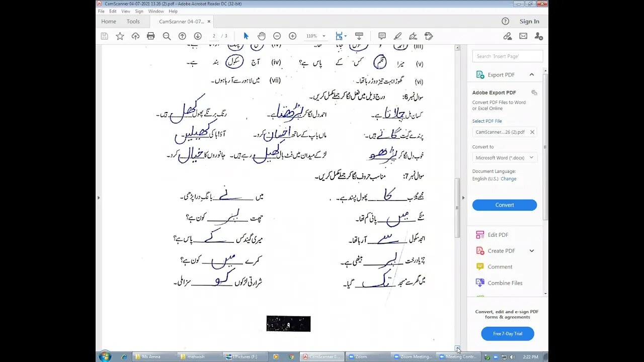
Task: Click Select PDF File link
Action: (x=487, y=121)
